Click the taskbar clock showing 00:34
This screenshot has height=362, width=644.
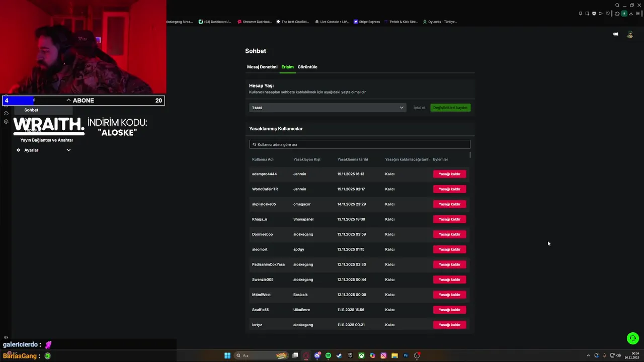click(632, 355)
